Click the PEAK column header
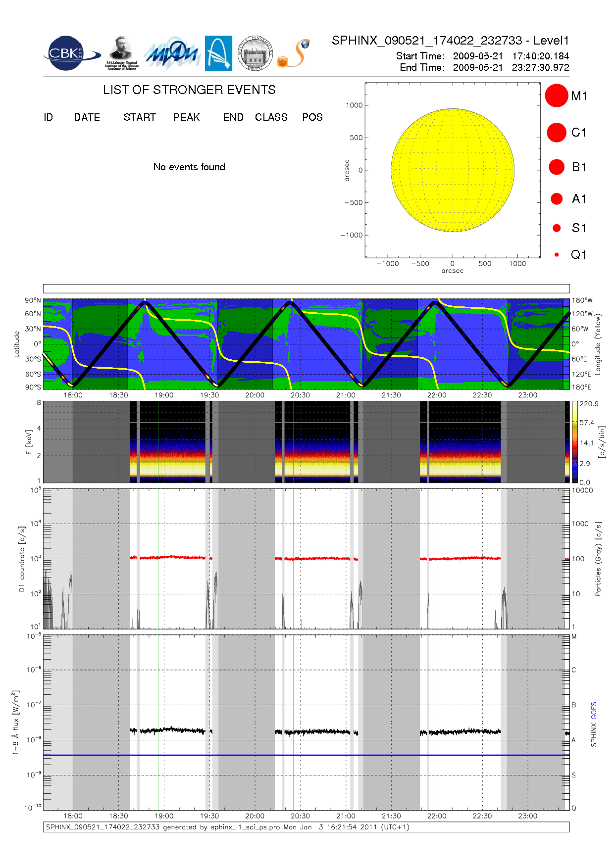614x868 pixels. pyautogui.click(x=187, y=117)
